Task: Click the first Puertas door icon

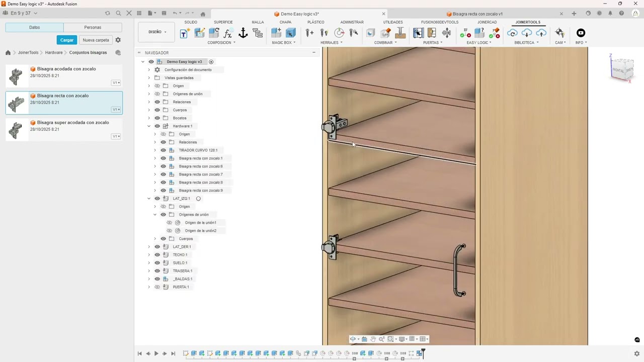Action: pos(418,33)
